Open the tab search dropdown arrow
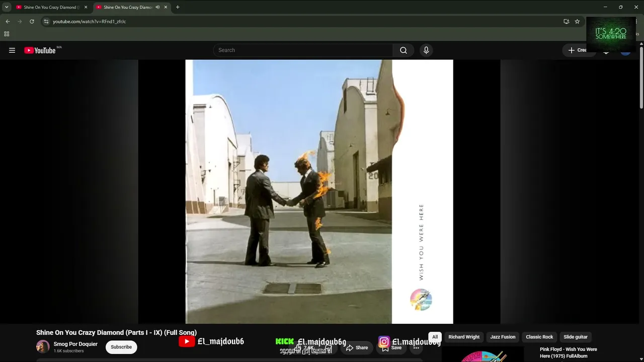This screenshot has height=362, width=644. pyautogui.click(x=7, y=7)
